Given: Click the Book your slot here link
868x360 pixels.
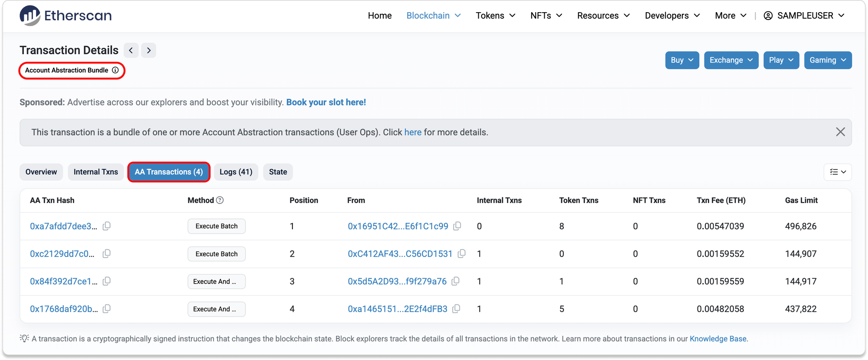Looking at the screenshot, I should coord(326,102).
